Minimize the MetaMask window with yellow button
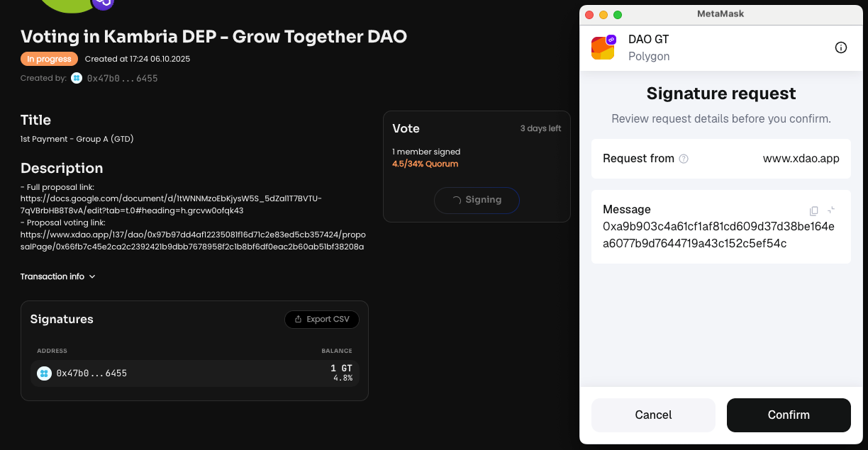This screenshot has width=868, height=450. click(x=603, y=14)
